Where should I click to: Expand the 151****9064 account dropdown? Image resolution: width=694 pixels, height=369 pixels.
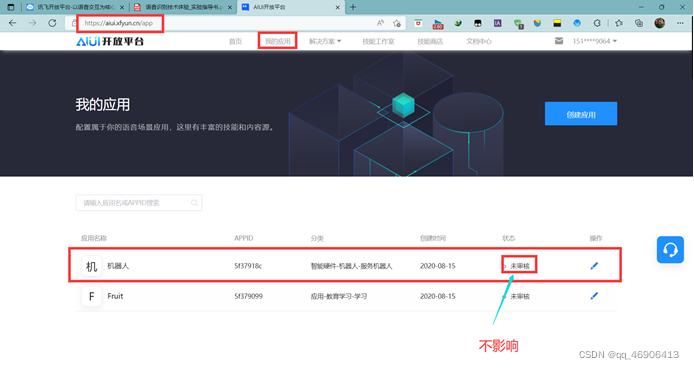click(x=594, y=41)
